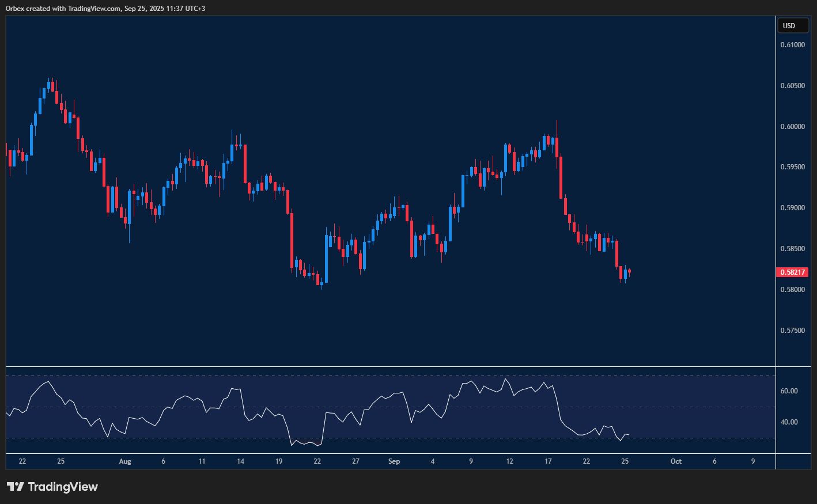Select the red price label 0.58217
This screenshot has width=817, height=504.
click(792, 272)
